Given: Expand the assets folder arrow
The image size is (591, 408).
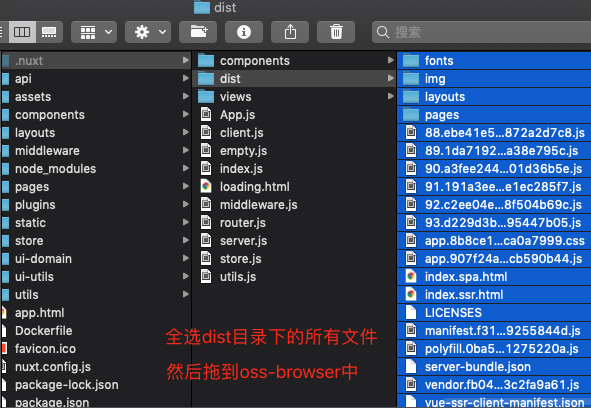Looking at the screenshot, I should tap(185, 97).
